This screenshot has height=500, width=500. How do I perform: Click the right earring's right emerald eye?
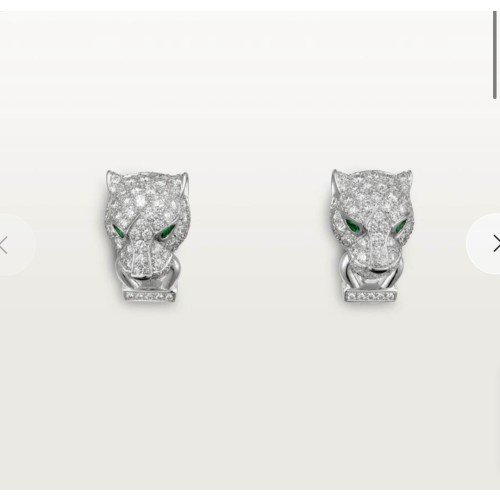click(x=400, y=226)
